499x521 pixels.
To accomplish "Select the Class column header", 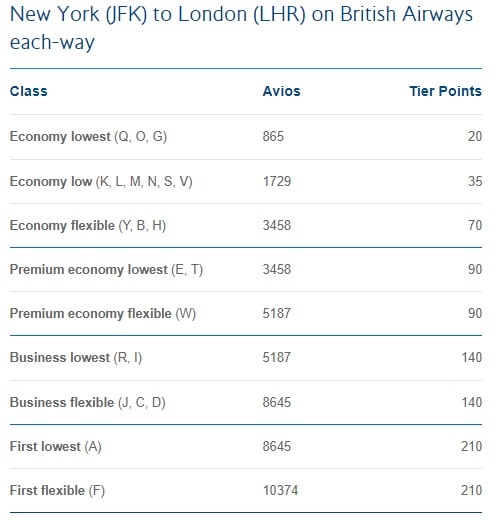I will [29, 91].
